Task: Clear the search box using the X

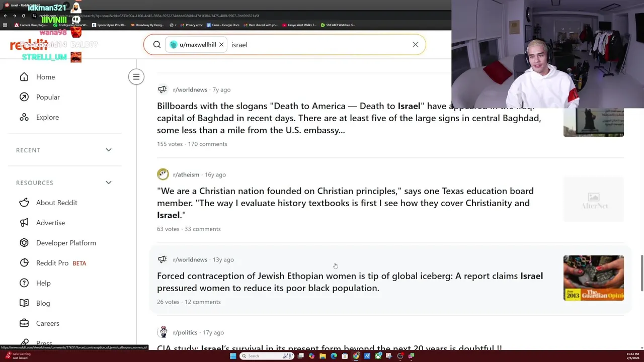Action: 416,45
